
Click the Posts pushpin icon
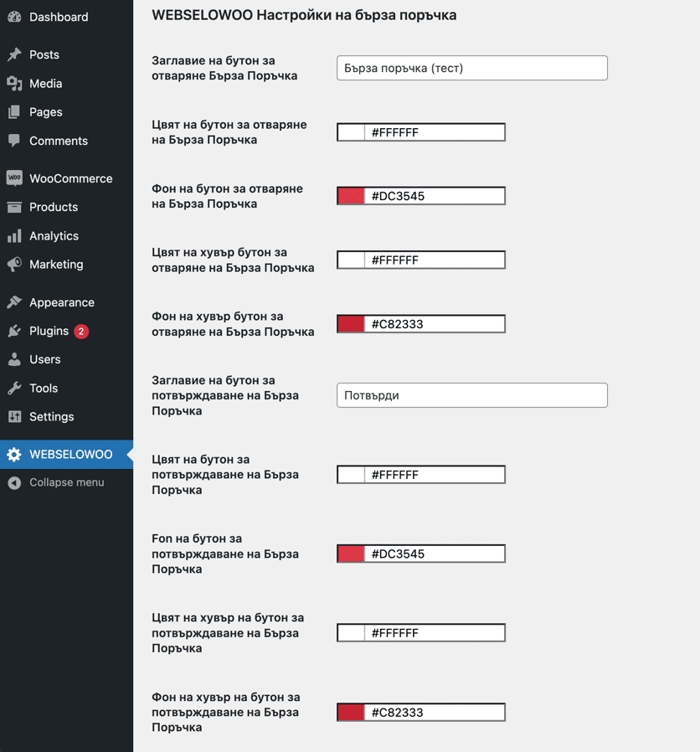14,54
